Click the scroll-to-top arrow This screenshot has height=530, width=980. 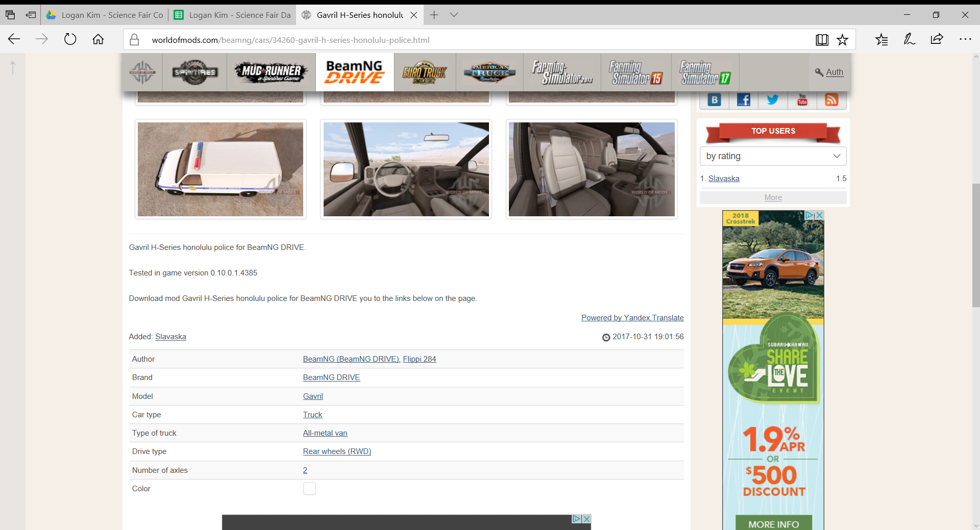click(13, 67)
